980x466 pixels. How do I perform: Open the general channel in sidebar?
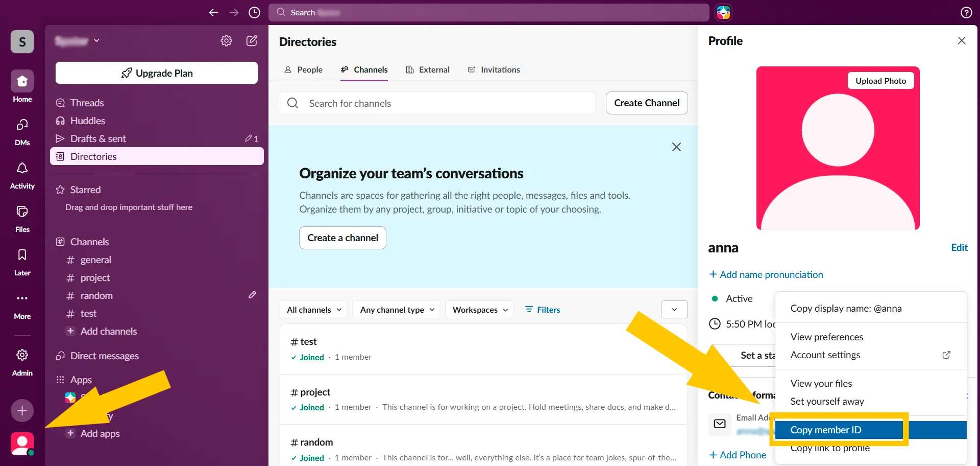[157, 260]
